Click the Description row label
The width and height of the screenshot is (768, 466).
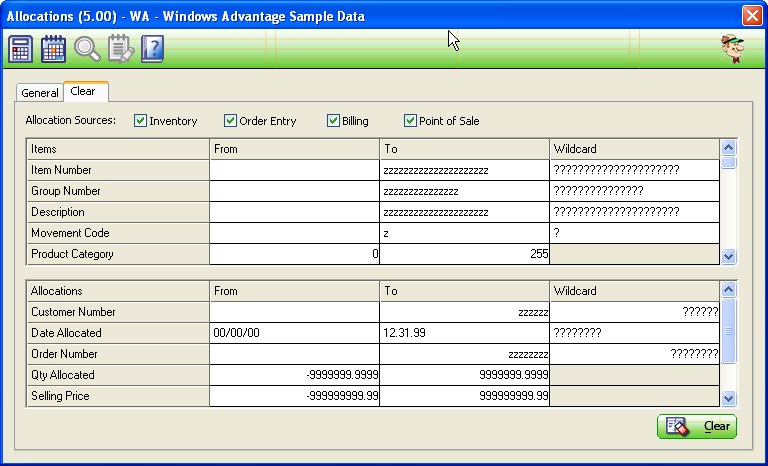tap(118, 212)
